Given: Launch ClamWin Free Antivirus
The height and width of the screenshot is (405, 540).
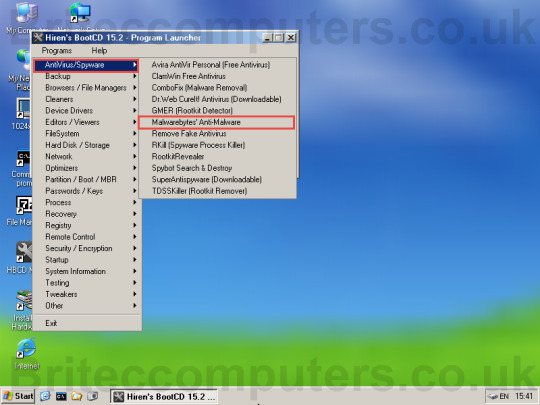Looking at the screenshot, I should point(217,76).
